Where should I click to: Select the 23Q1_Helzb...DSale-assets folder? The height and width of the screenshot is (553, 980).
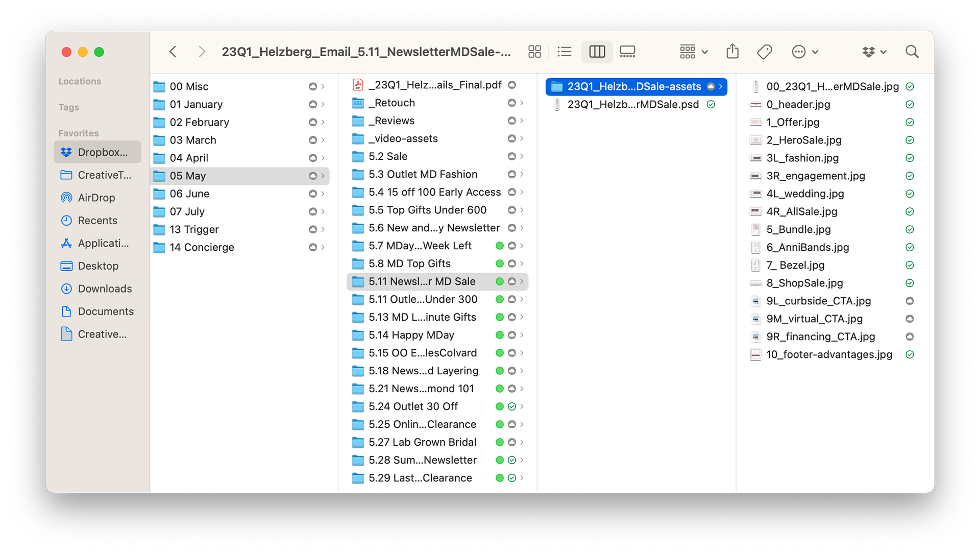coord(636,86)
